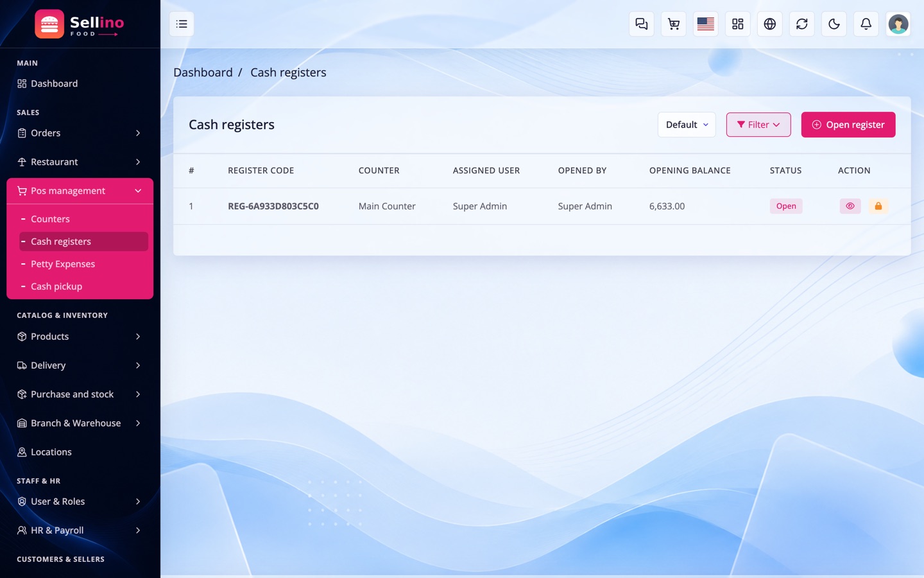This screenshot has width=924, height=578.
Task: Expand the Orders menu
Action: pyautogui.click(x=80, y=133)
